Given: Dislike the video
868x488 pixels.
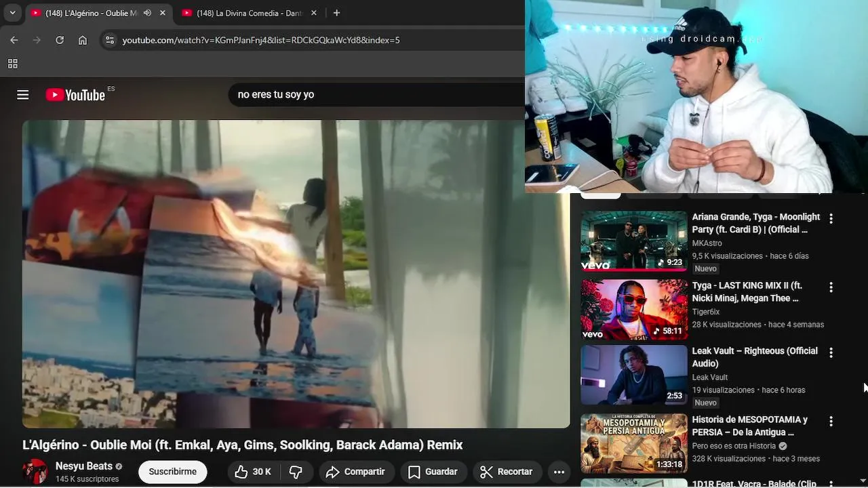Looking at the screenshot, I should tap(296, 472).
